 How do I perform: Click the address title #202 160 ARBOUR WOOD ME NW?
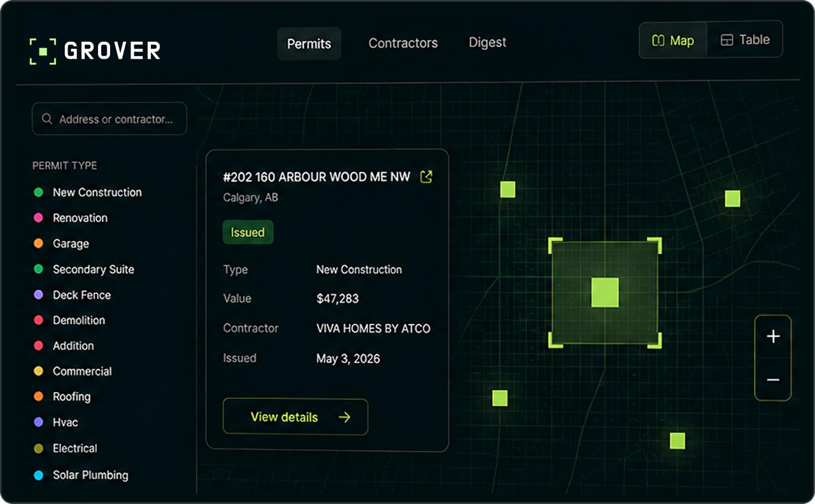[x=317, y=177]
